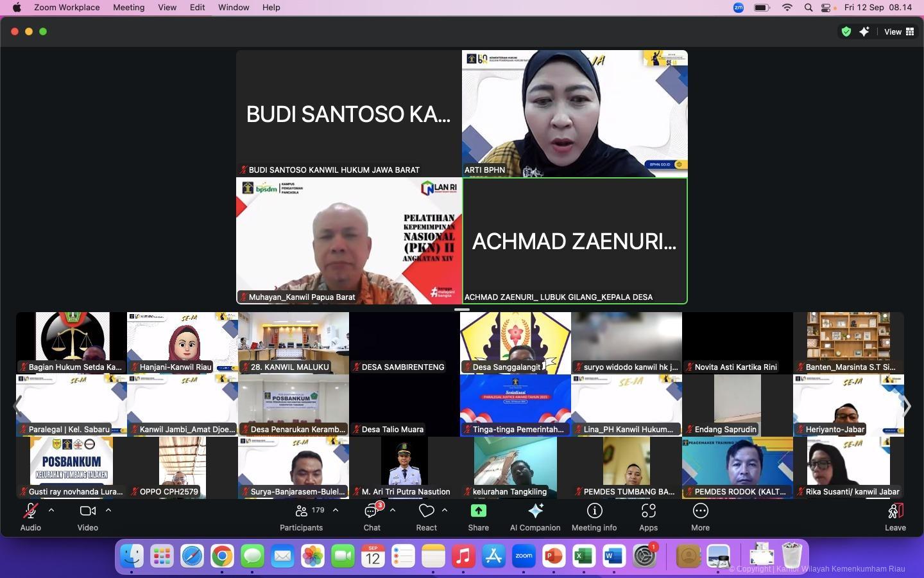Expand video settings arrow
The image size is (924, 578).
(108, 510)
